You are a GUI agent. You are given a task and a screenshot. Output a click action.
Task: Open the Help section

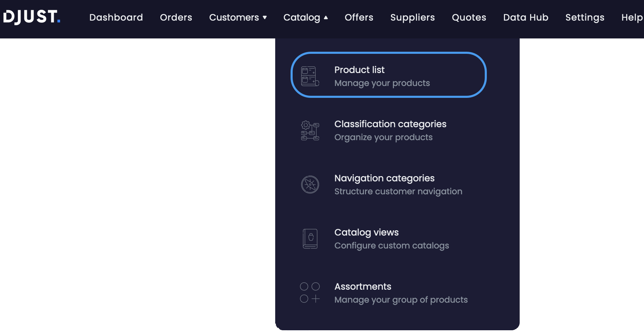(632, 17)
